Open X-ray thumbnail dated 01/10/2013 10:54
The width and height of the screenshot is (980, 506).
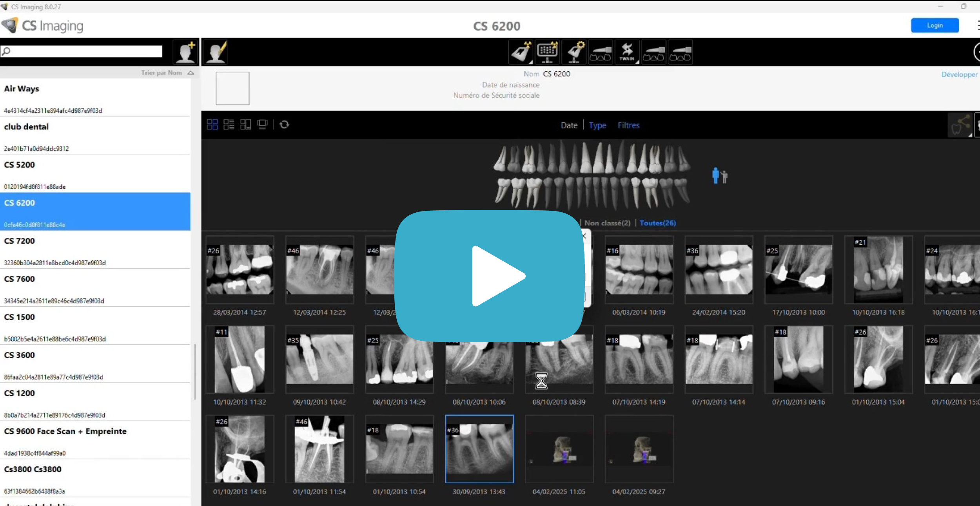click(x=399, y=449)
